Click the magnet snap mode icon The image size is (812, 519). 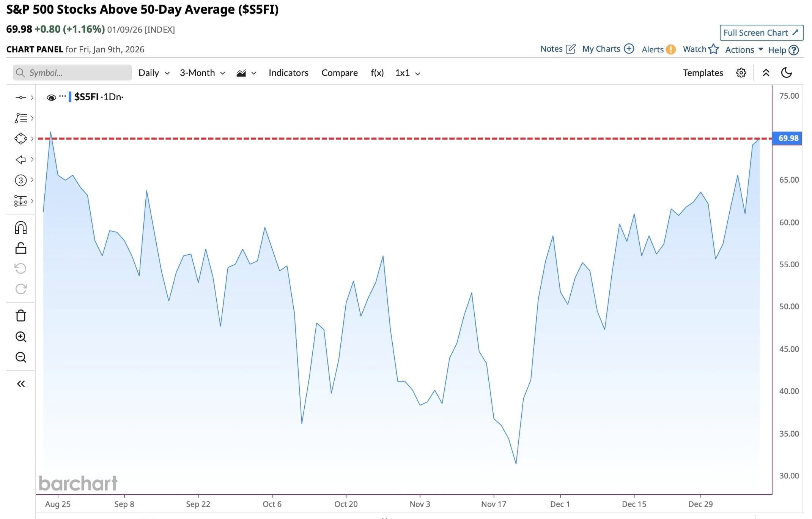[x=21, y=228]
